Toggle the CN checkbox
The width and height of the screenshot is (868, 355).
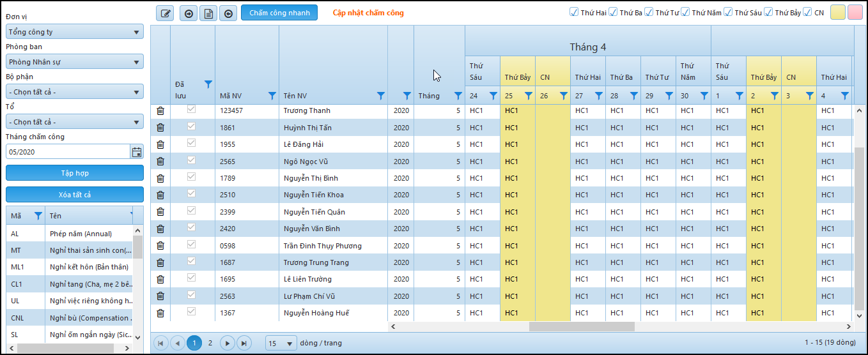[x=808, y=12]
